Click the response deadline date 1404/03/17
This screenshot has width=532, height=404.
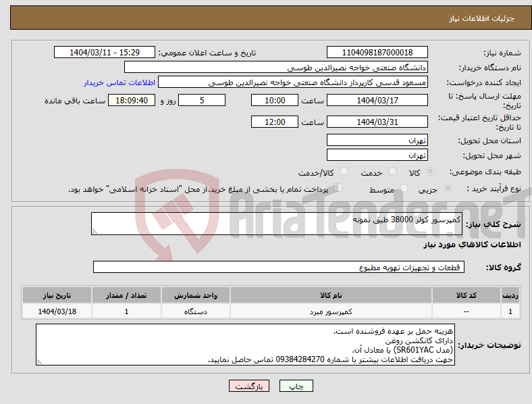[377, 100]
